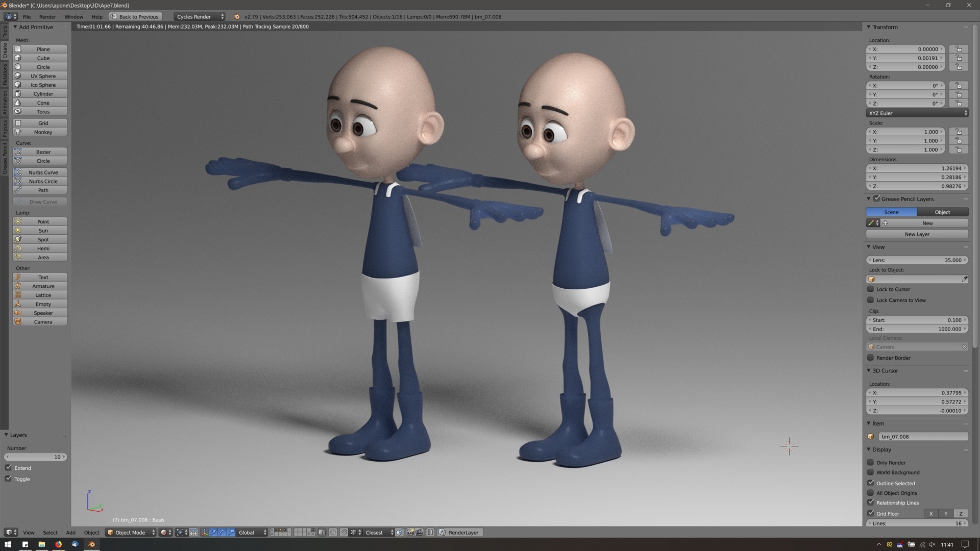Add a Torus mesh
The image size is (980, 551).
point(40,112)
